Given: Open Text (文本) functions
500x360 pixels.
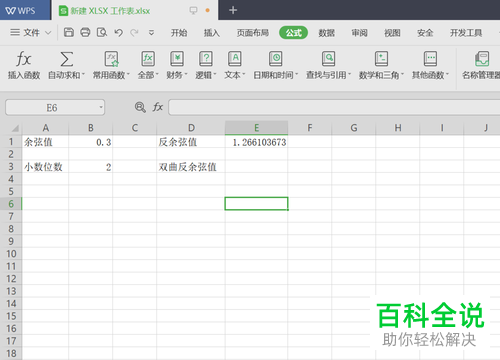Looking at the screenshot, I should (235, 65).
